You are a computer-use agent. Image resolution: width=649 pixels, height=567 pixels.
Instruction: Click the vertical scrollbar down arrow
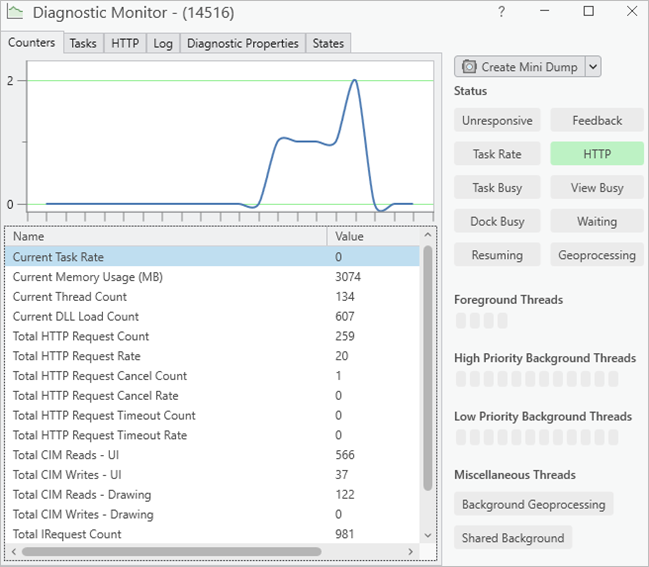point(428,535)
